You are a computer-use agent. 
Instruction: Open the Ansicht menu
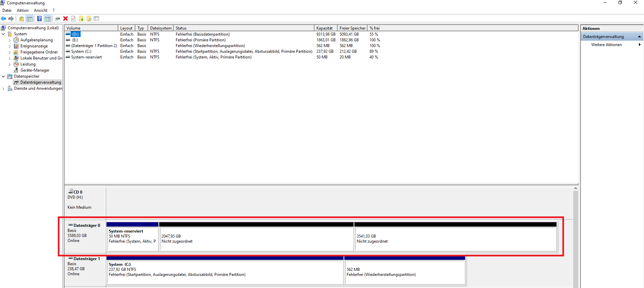pyautogui.click(x=41, y=10)
